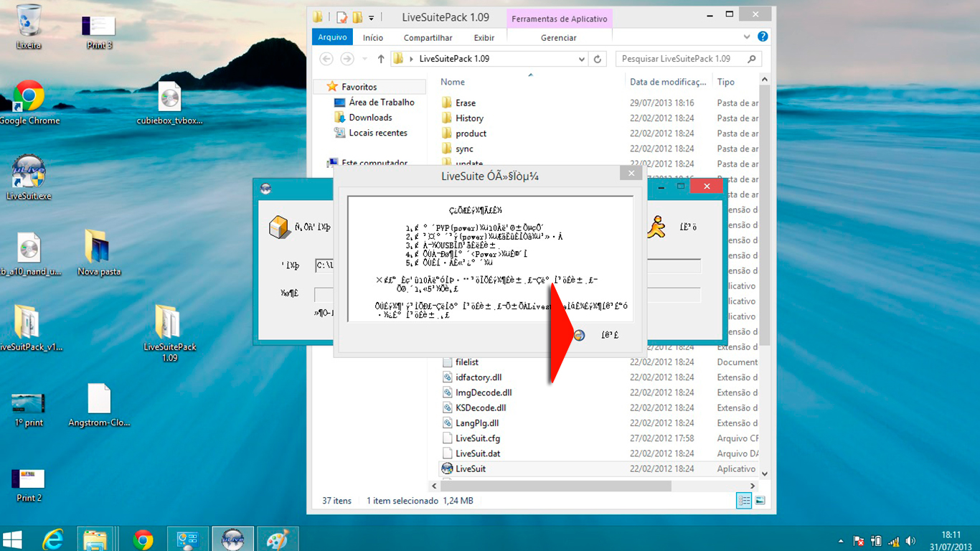Click the Properties icon in Explorer quick access toolbar

click(342, 17)
